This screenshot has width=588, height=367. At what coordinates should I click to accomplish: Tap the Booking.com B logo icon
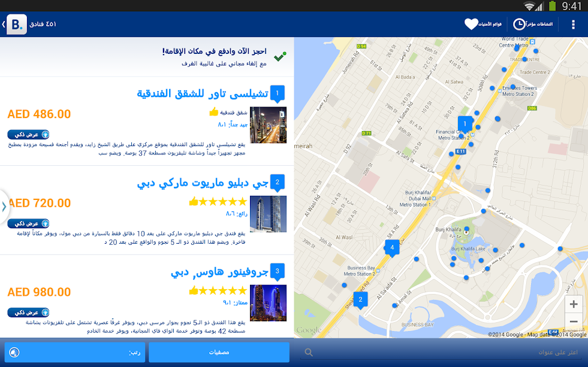17,25
